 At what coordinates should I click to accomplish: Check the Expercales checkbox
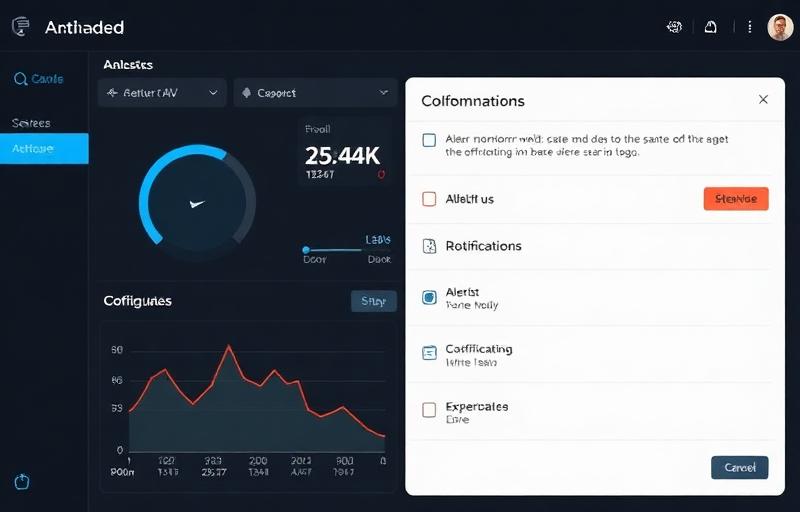pyautogui.click(x=429, y=410)
